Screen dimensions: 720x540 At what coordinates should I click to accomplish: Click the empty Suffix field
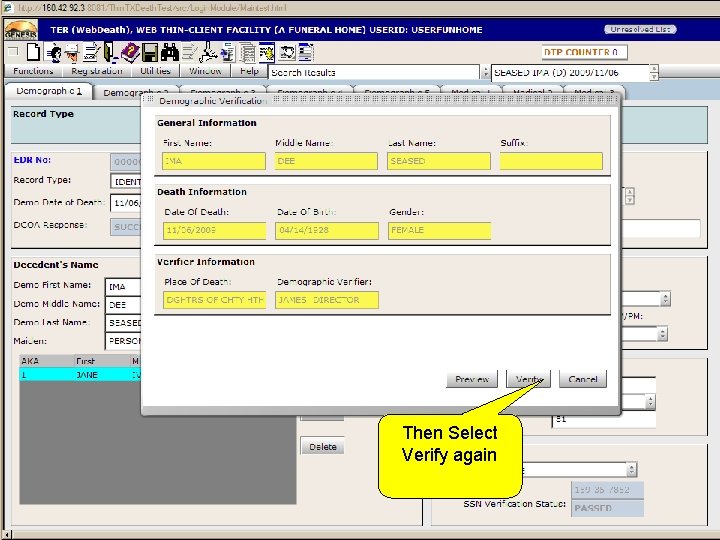point(551,161)
